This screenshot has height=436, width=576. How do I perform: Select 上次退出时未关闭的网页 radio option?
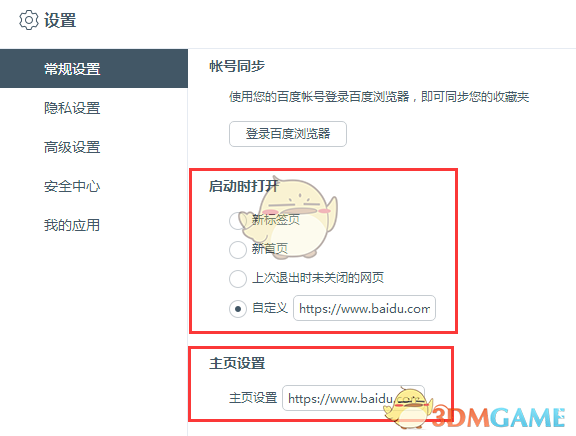coord(238,278)
